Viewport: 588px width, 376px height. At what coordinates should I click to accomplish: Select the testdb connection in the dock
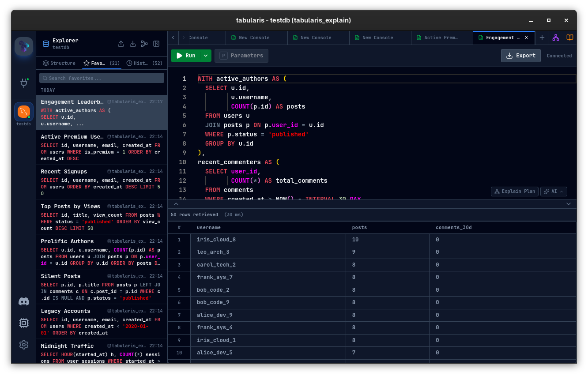[23, 112]
